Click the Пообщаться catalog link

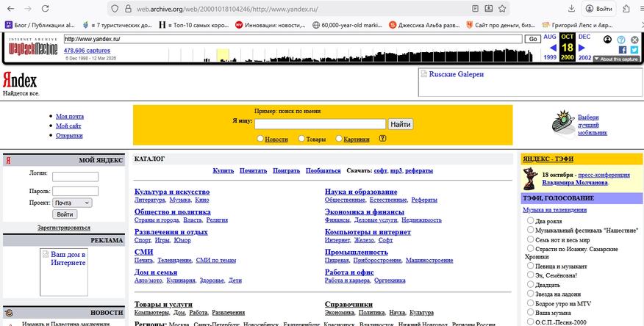323,170
